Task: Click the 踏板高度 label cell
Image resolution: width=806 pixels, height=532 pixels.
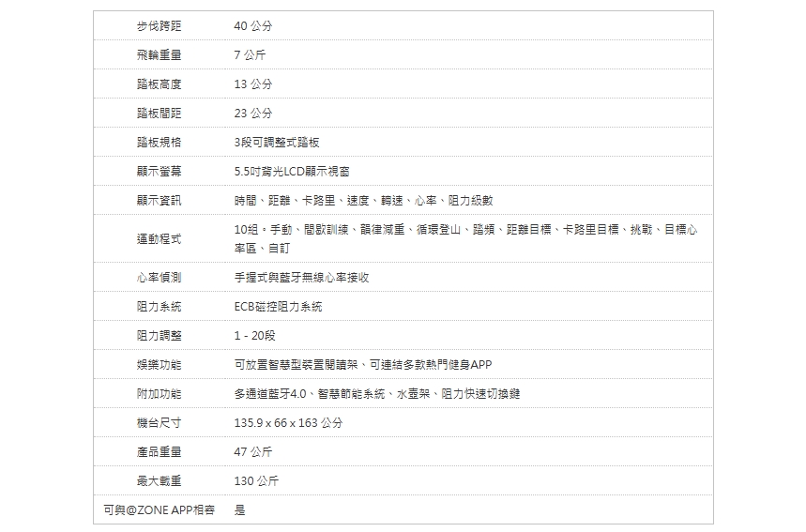Action: [x=159, y=84]
